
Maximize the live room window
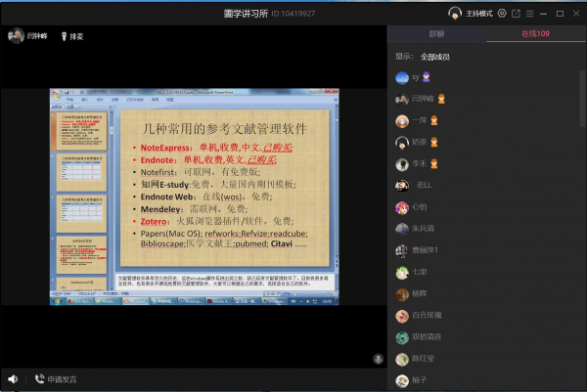click(560, 14)
